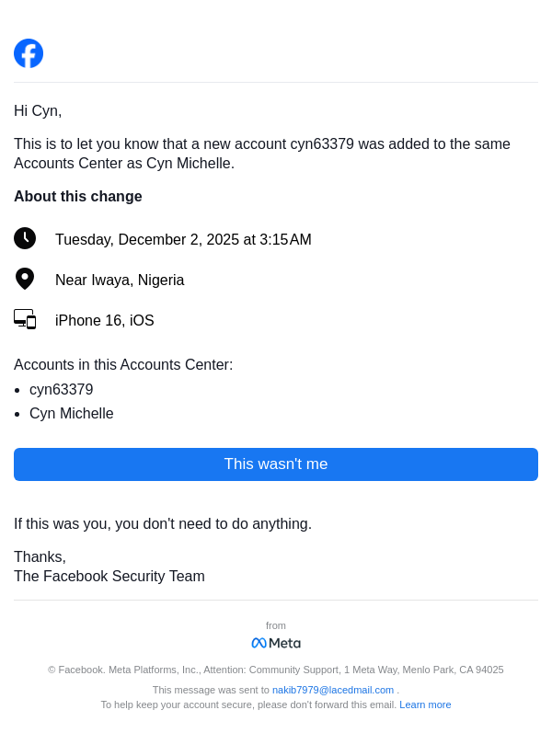This screenshot has height=756, width=552.
Task: Follow the "Learn more" link
Action: 425,704
